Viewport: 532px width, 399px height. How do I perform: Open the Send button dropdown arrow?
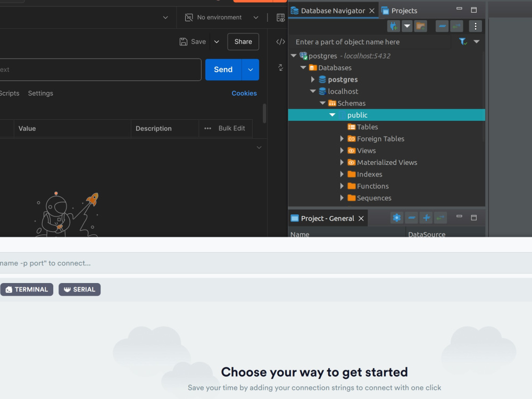click(251, 70)
